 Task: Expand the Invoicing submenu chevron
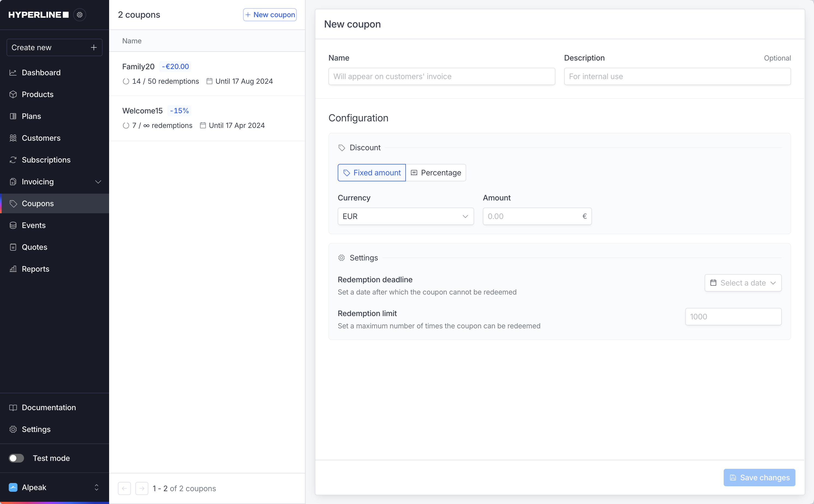(x=98, y=182)
